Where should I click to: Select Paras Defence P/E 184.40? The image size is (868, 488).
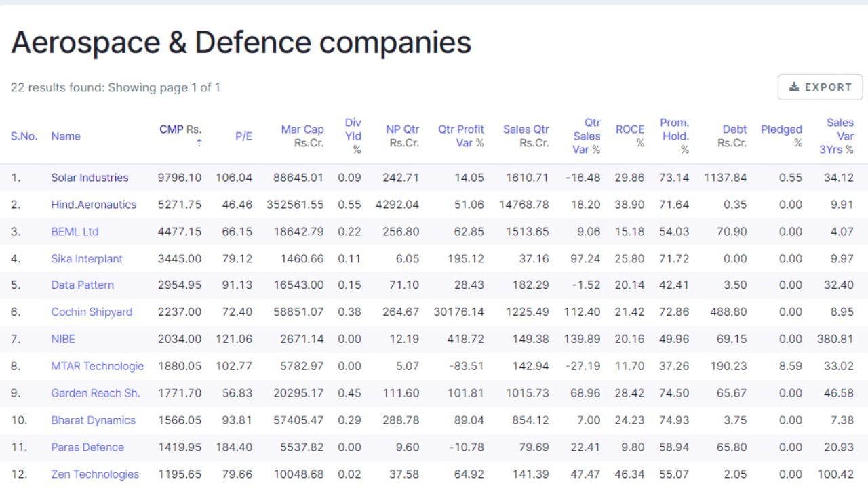[x=234, y=447]
